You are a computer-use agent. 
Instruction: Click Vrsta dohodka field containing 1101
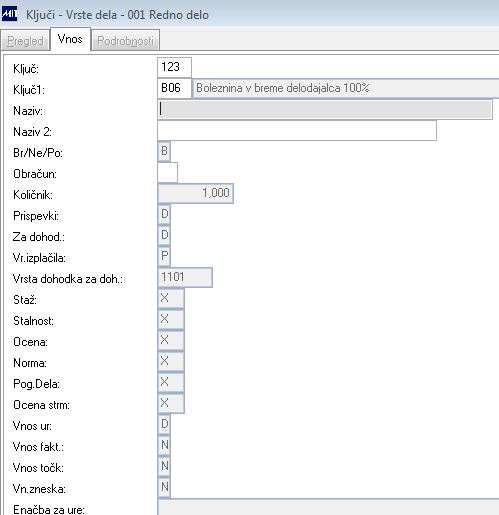coord(185,277)
